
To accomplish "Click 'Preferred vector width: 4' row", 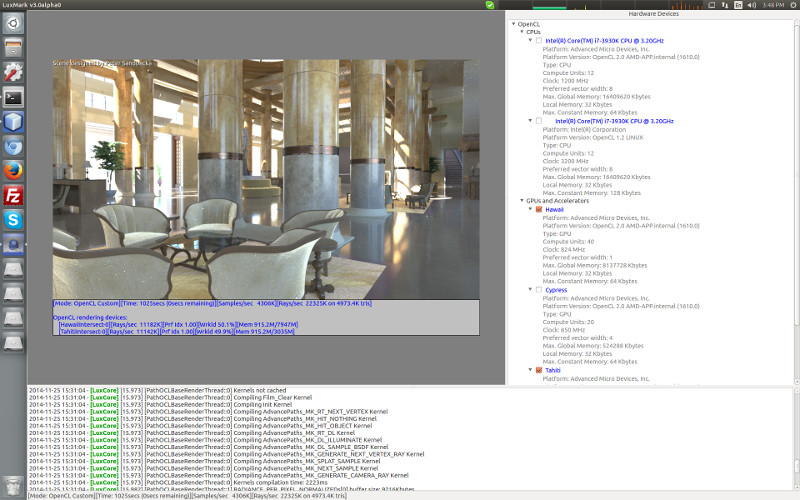I will point(578,338).
